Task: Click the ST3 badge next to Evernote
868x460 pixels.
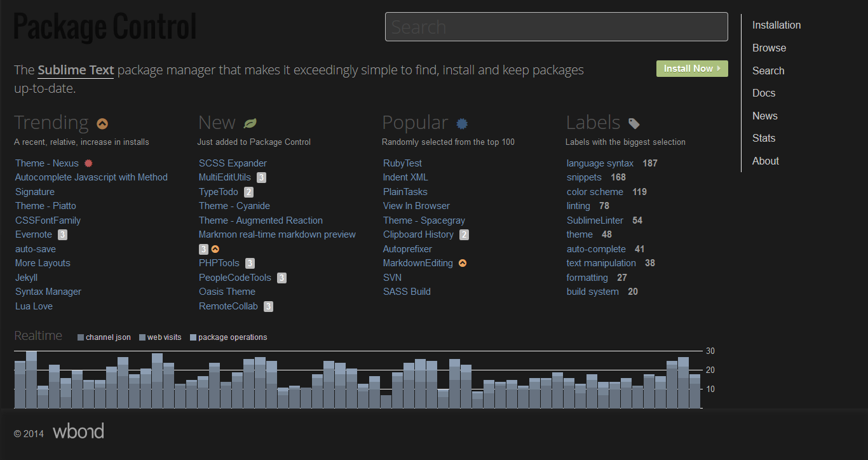Action: coord(62,234)
